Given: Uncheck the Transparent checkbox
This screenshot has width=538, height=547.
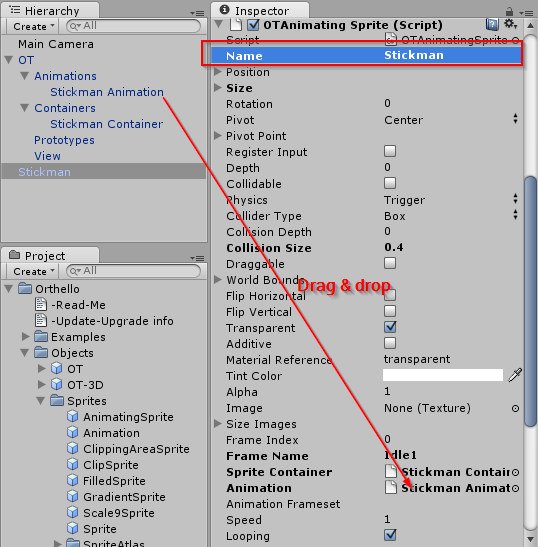Looking at the screenshot, I should [390, 327].
